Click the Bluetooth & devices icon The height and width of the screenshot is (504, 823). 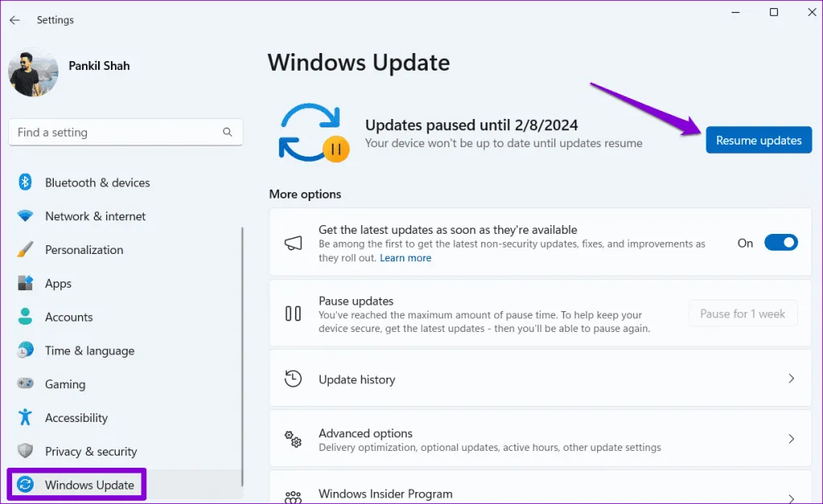pos(25,182)
